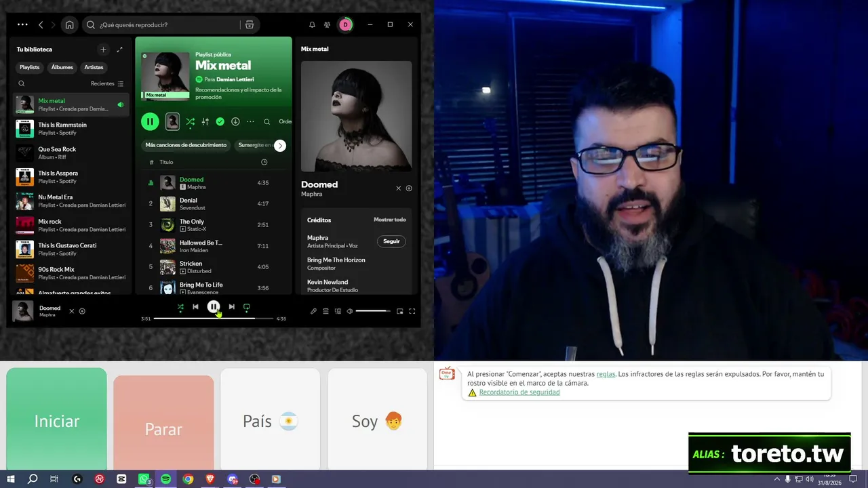
Task: Open the mini player icon
Action: pos(400,311)
